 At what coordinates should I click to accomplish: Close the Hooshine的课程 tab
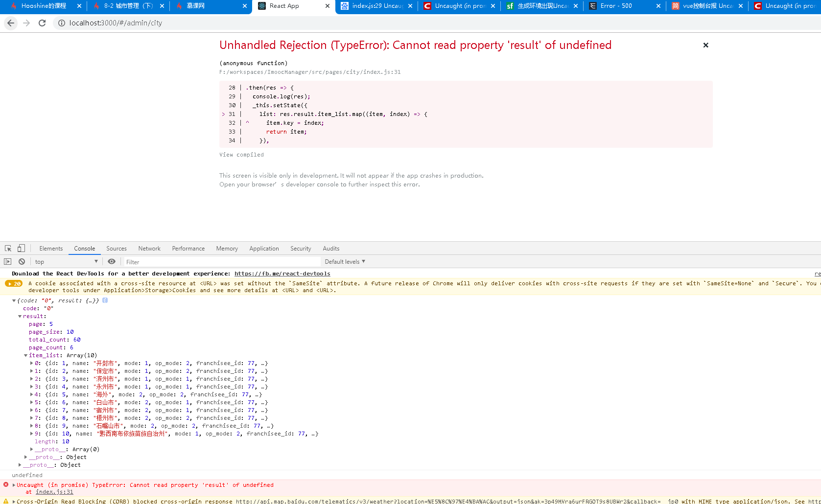click(79, 6)
